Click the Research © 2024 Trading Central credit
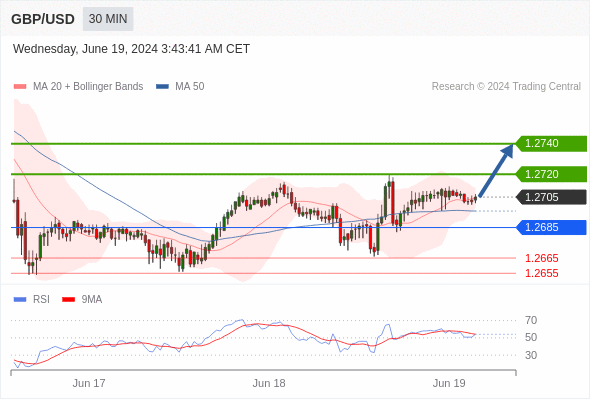Screen dimensions: 590x400 [x=506, y=87]
